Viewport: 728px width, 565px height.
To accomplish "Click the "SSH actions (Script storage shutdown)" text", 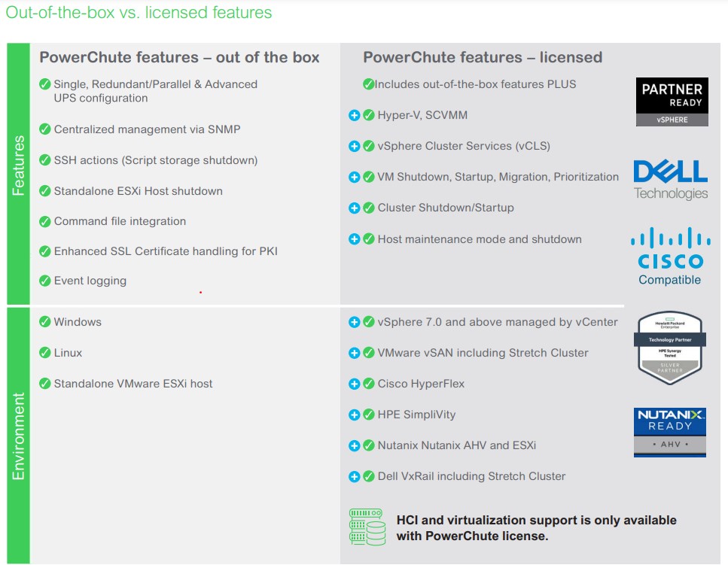I will [x=156, y=160].
